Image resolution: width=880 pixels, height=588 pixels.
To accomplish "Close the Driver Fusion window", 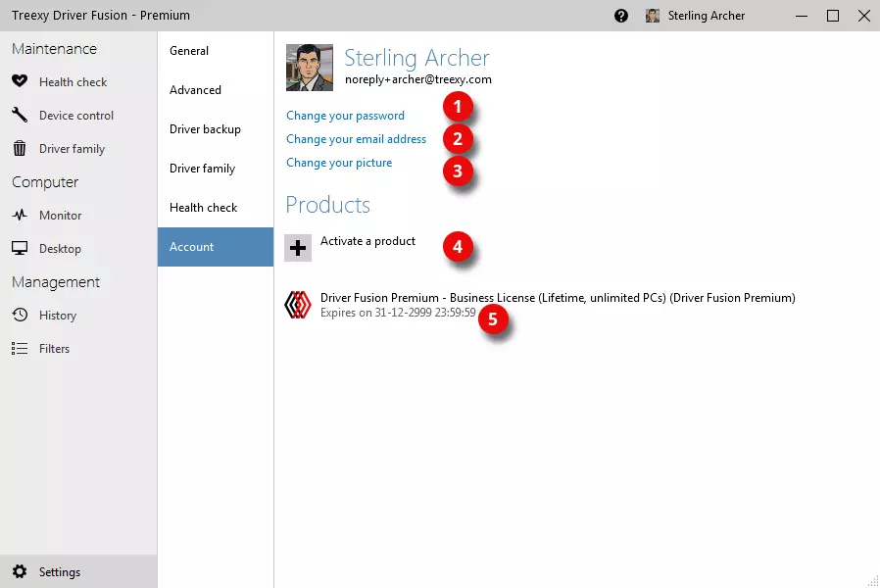I will [x=864, y=16].
